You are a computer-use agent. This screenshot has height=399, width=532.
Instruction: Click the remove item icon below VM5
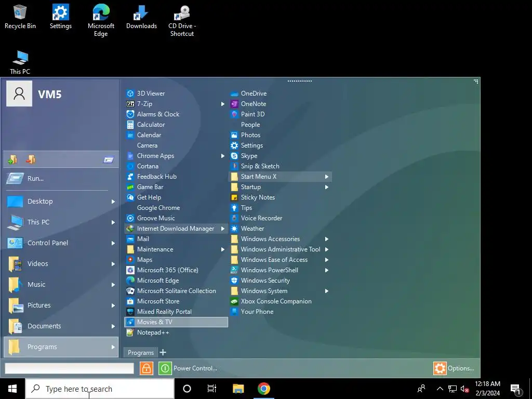click(31, 159)
